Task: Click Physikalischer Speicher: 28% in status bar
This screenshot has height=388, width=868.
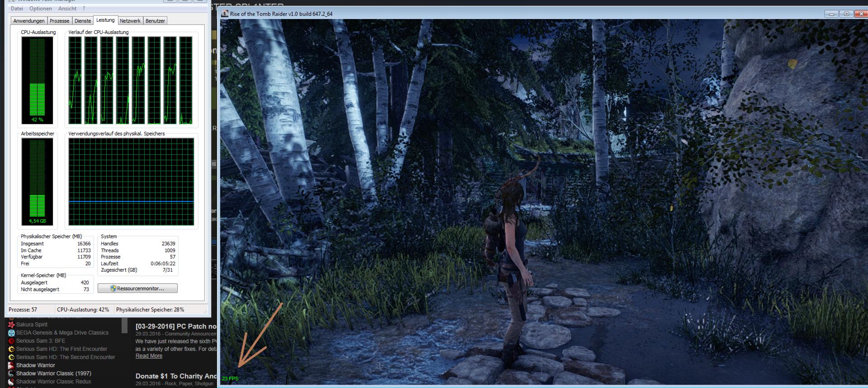Action: pyautogui.click(x=150, y=310)
